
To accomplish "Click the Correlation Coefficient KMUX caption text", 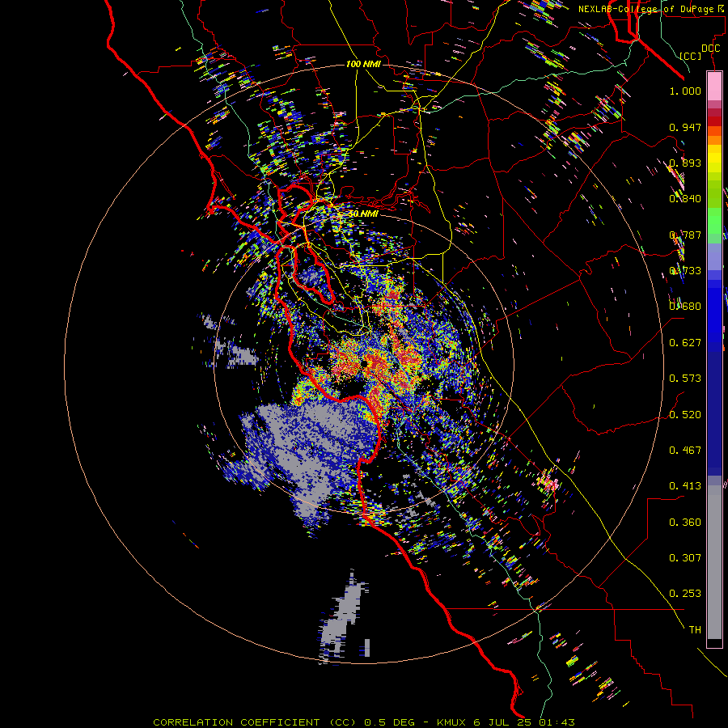I will (364, 722).
